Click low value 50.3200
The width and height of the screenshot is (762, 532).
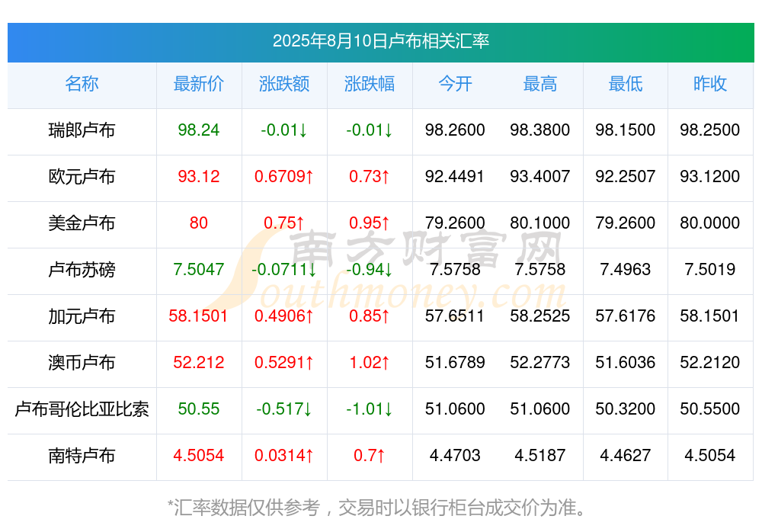(x=626, y=409)
